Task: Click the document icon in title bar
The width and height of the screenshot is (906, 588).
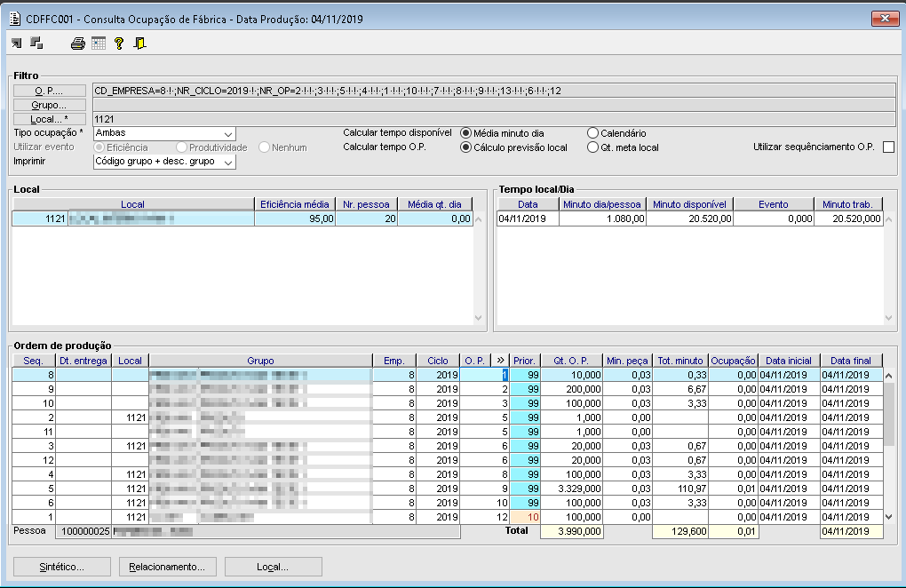Action: tap(15, 19)
